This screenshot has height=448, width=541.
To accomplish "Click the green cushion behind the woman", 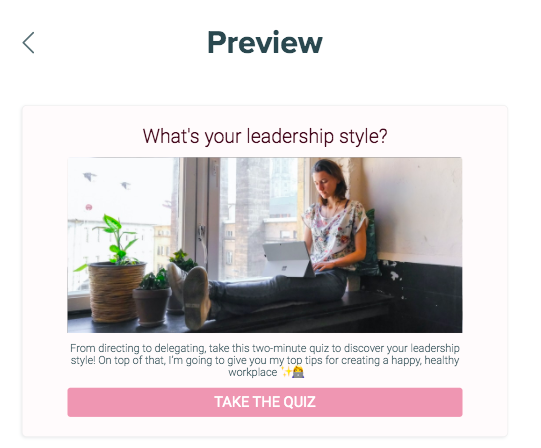I will (x=370, y=242).
